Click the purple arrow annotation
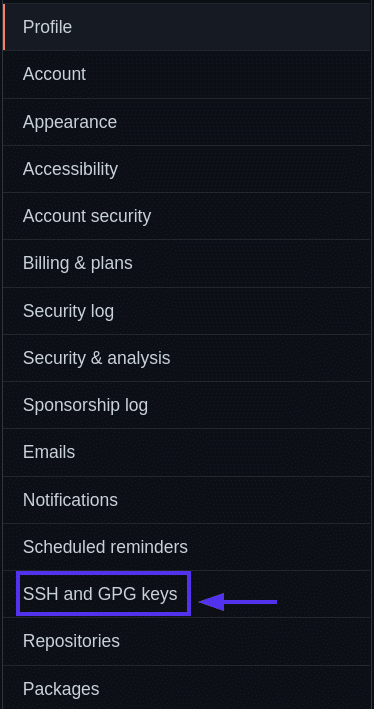 coord(238,602)
